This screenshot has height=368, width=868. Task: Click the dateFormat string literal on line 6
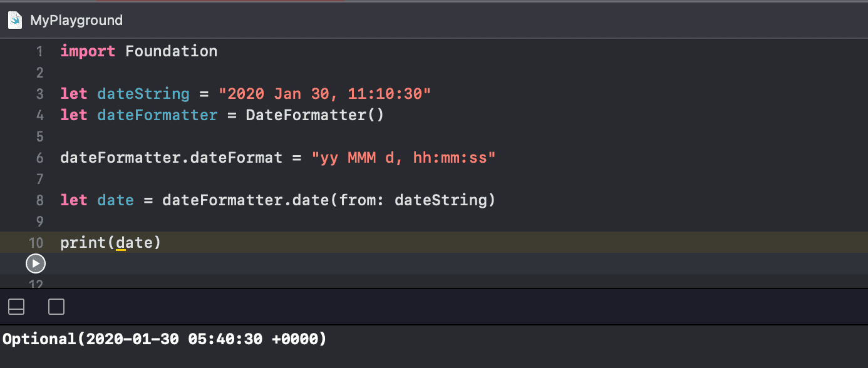pyautogui.click(x=403, y=157)
